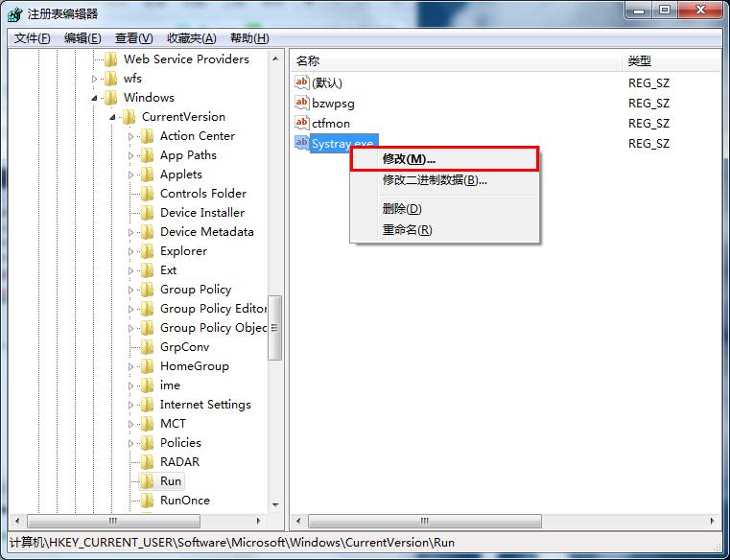730x560 pixels.
Task: Expand the MCT node
Action: 130,424
